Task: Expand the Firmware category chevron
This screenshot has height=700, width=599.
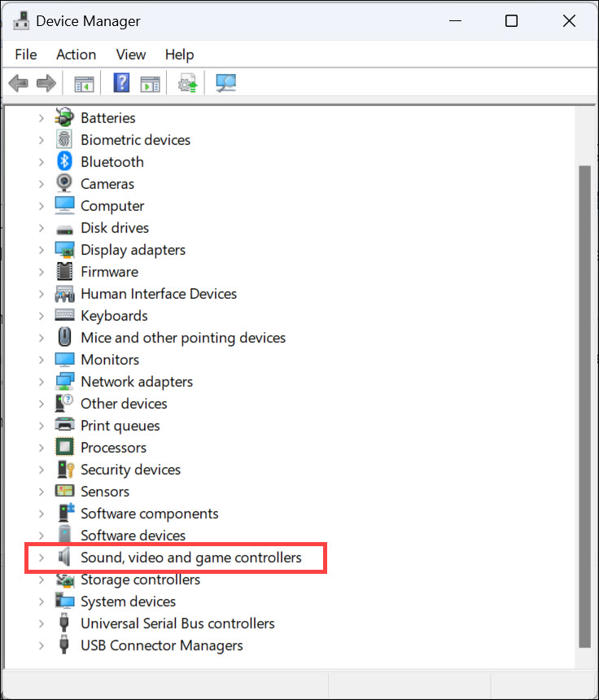Action: 41,271
